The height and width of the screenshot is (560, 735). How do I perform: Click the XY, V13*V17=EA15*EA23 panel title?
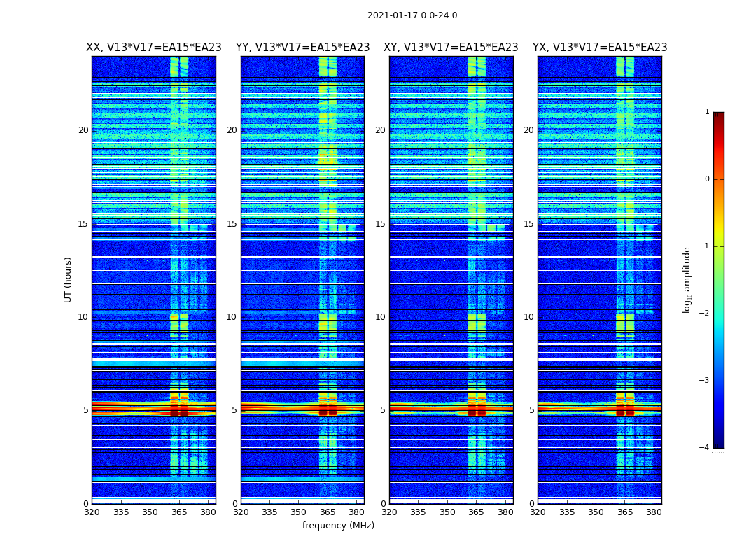coord(451,48)
